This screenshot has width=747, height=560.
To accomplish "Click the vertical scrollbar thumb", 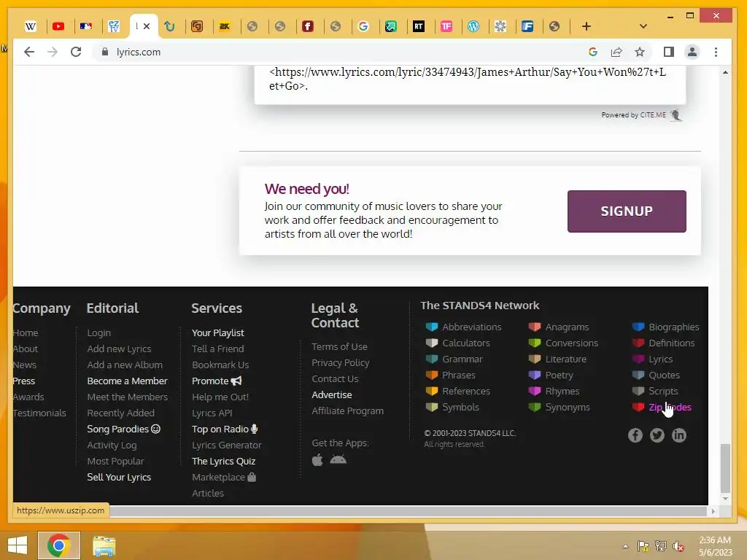I will (725, 468).
